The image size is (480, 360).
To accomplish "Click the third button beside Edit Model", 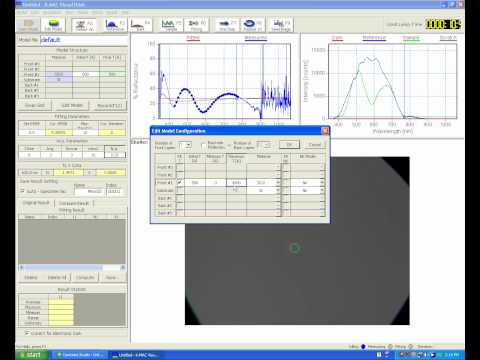I will (109, 105).
